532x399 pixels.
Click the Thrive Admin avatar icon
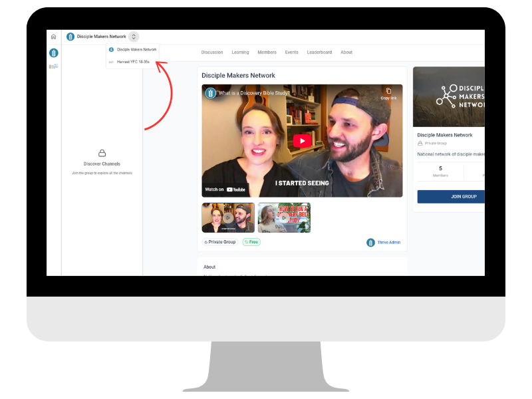click(x=370, y=243)
